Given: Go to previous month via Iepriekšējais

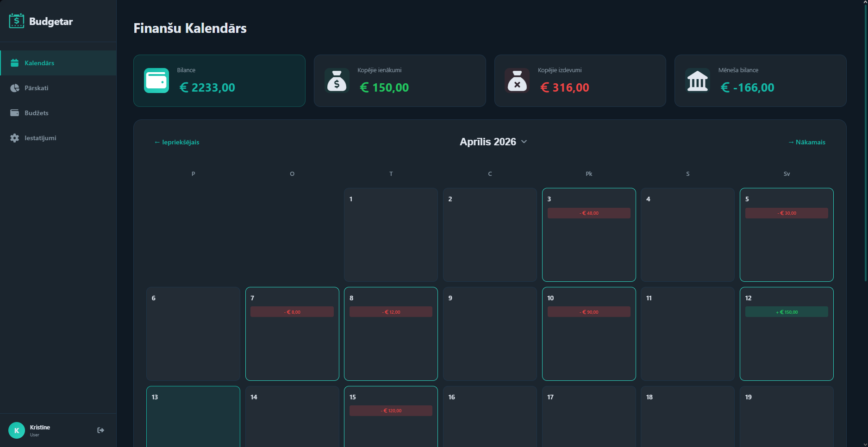Looking at the screenshot, I should 177,142.
